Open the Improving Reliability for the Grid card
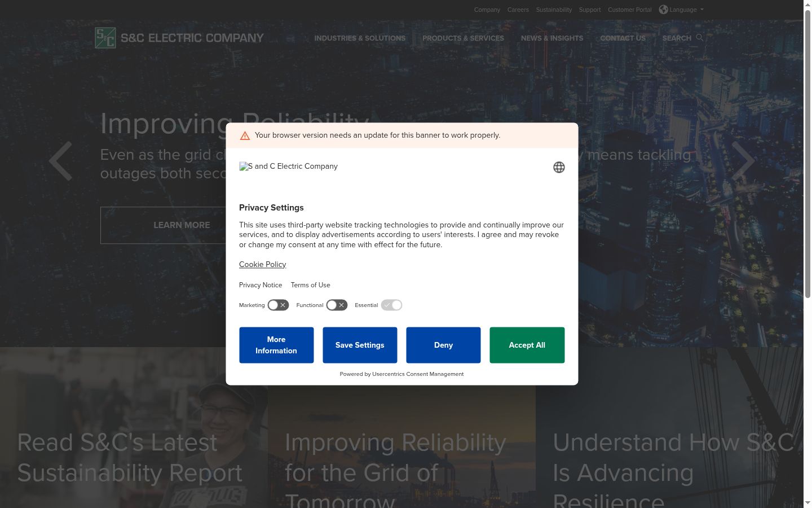This screenshot has width=812, height=508. [x=401, y=427]
